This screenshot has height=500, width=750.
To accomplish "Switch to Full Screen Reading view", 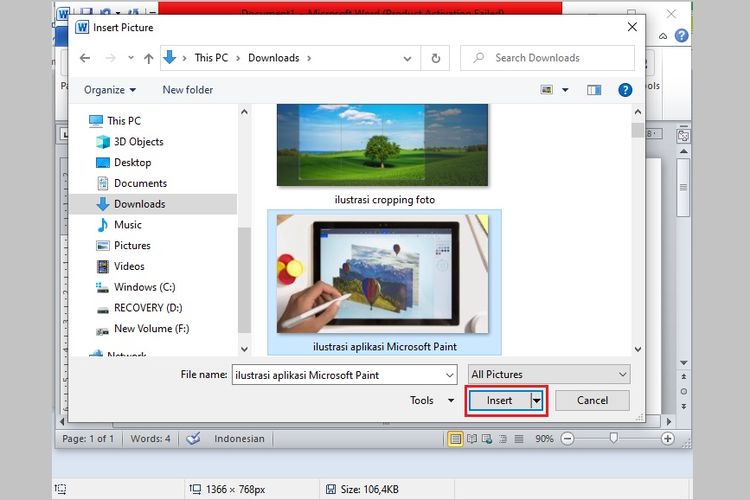I will click(472, 438).
